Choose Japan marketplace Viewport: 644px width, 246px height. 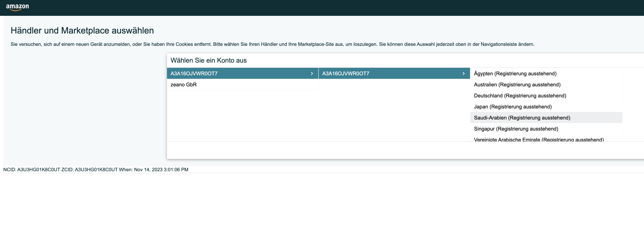546,107
